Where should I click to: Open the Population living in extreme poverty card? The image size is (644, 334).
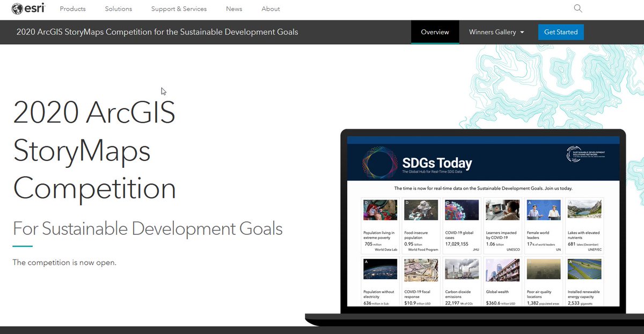click(380, 226)
